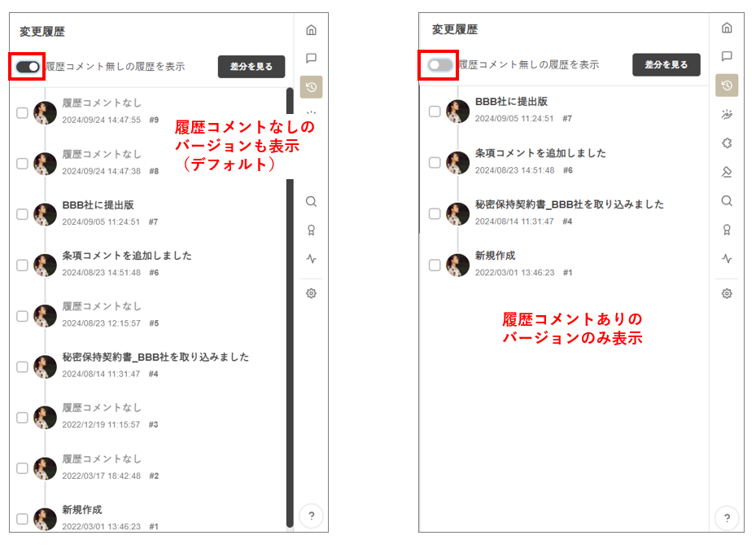Image resolution: width=756 pixels, height=553 pixels.
Task: Open settings gear in right panel sidebar
Action: click(727, 293)
